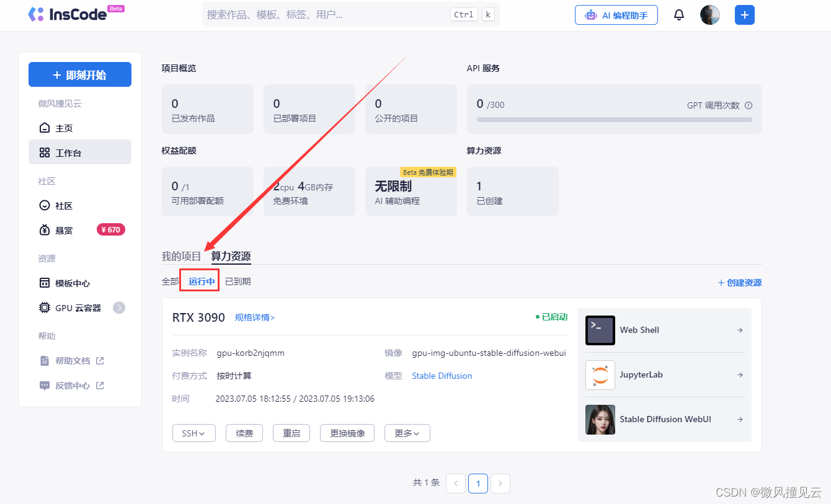831x504 pixels.
Task: Click the 帮助文档 external link icon
Action: point(100,360)
